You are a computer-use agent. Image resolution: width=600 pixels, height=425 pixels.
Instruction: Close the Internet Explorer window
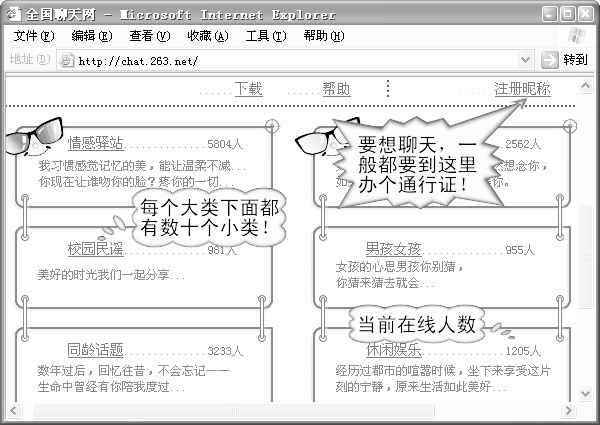coord(585,14)
